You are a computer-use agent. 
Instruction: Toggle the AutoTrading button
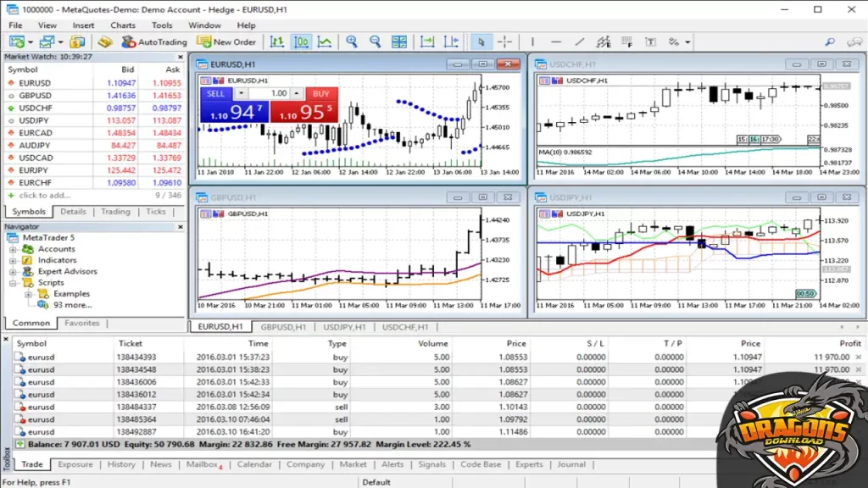click(153, 42)
